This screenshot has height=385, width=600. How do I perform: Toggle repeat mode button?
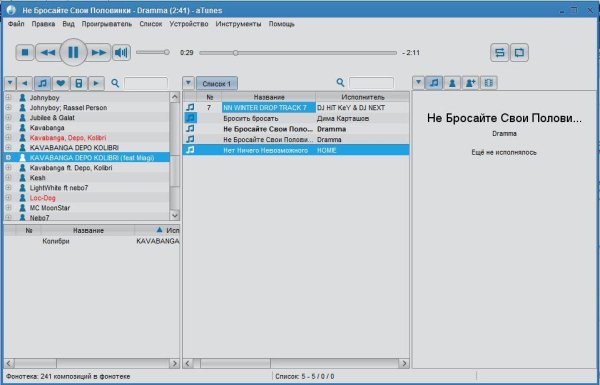click(x=519, y=52)
